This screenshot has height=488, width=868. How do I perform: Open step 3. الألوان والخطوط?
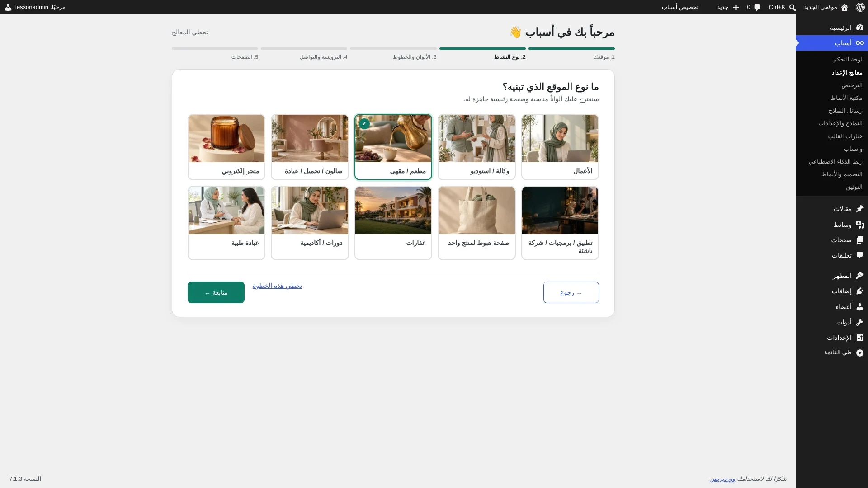(x=393, y=54)
